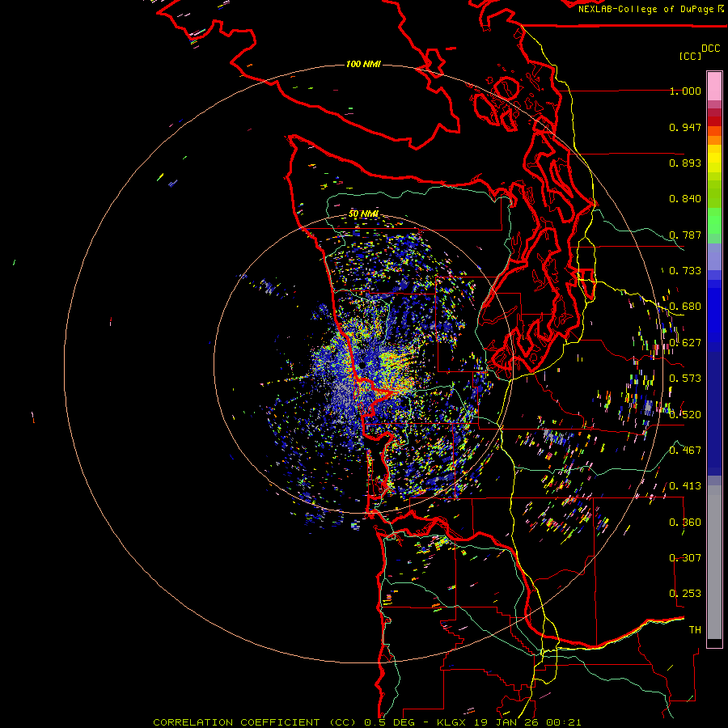Click the 50 NMI range ring label
The width and height of the screenshot is (728, 728).
(363, 214)
